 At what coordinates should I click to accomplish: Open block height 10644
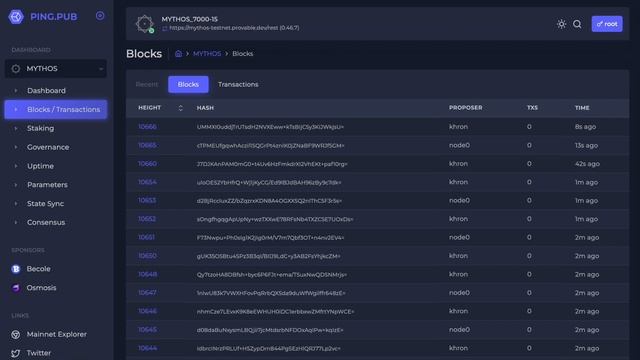click(147, 348)
